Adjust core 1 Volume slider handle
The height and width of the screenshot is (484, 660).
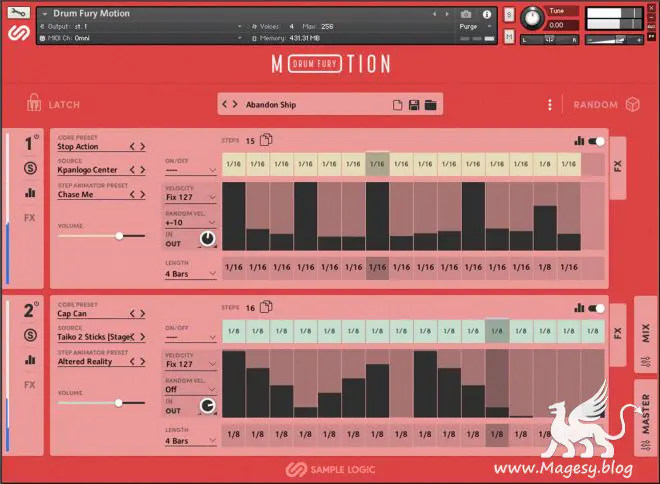click(120, 236)
